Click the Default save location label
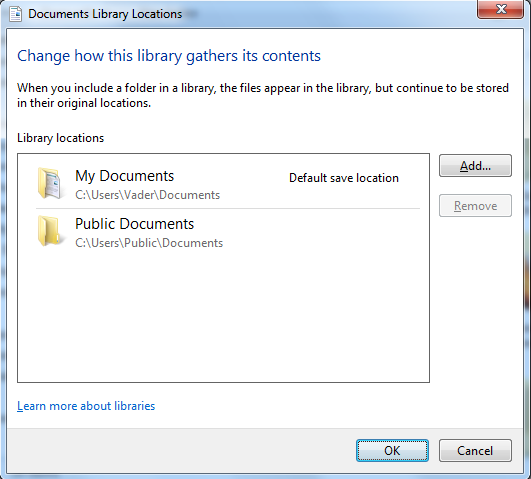531x479 pixels. tap(344, 178)
